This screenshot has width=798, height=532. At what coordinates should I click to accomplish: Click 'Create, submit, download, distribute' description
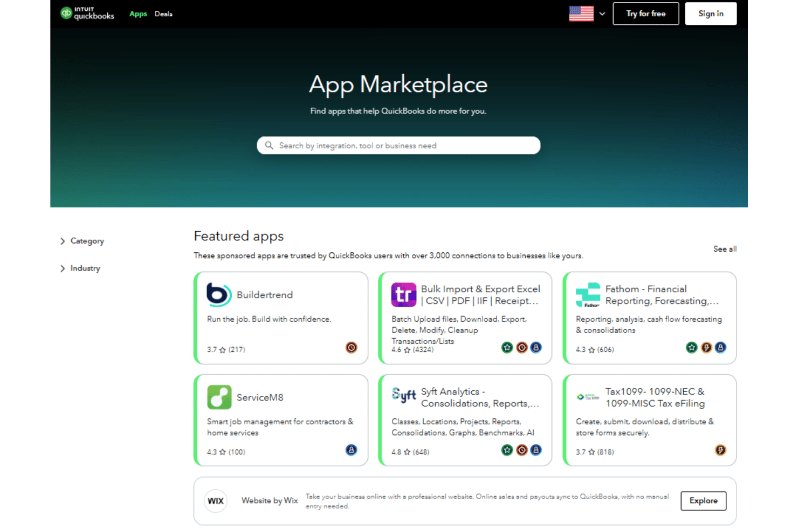click(x=645, y=427)
